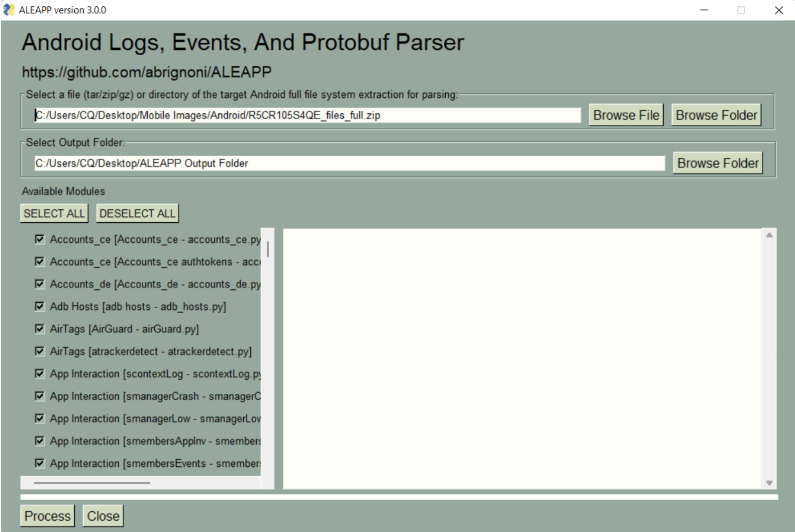Click the github.com/abrignoni/ALEAPP URL text
Image resolution: width=795 pixels, height=532 pixels.
point(147,72)
